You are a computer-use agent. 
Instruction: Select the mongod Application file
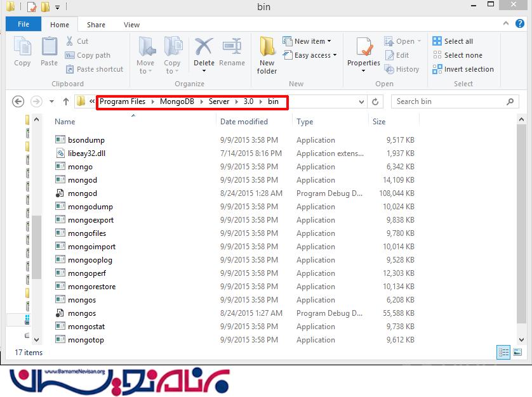click(83, 180)
